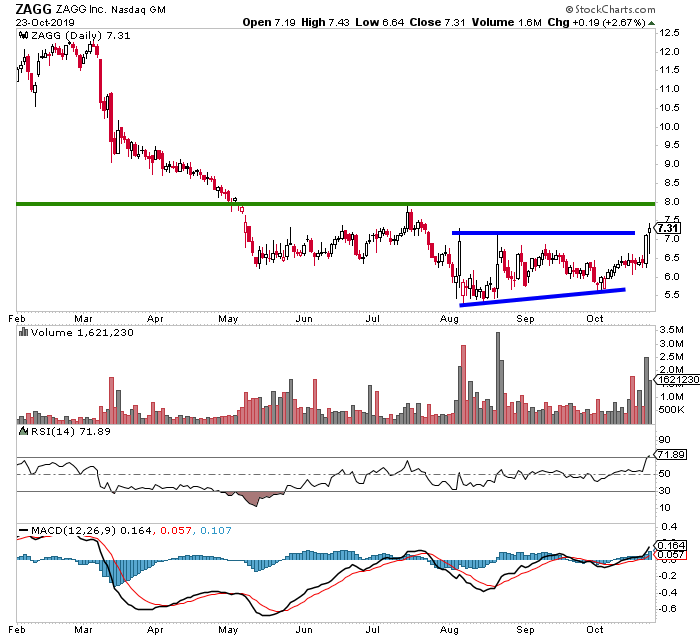Image resolution: width=700 pixels, height=639 pixels.
Task: Click the green up arrow after Chg
Action: (x=651, y=23)
